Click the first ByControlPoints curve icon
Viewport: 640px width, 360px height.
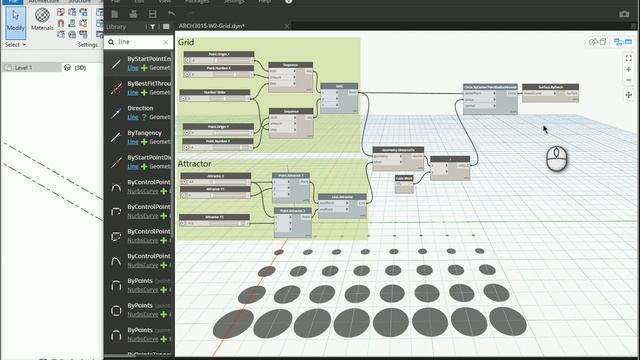click(116, 187)
